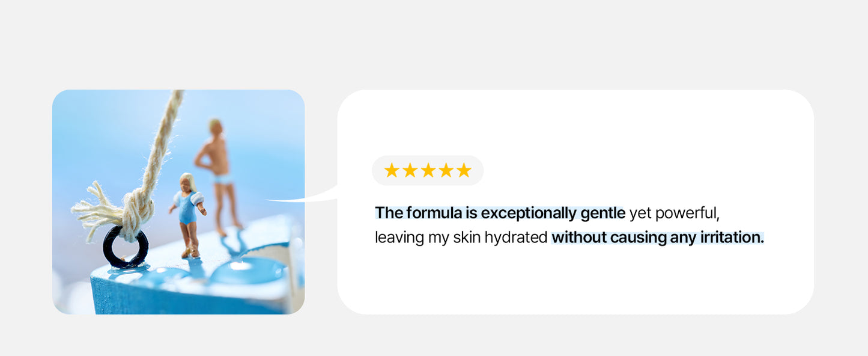Click the knotted rope in the photo
868x356 pixels.
click(x=138, y=207)
